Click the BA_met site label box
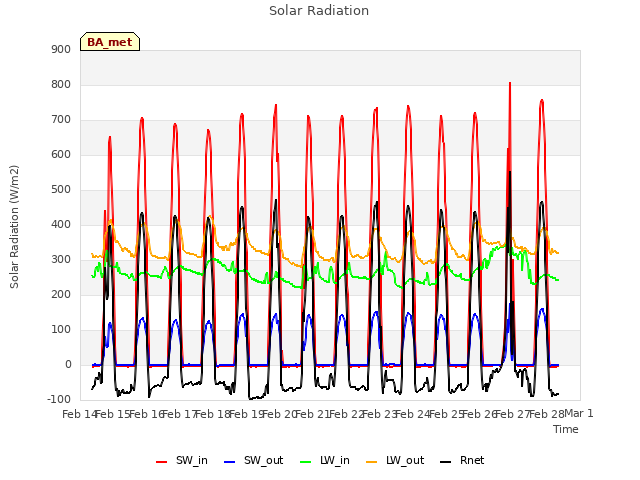The height and width of the screenshot is (480, 640). click(110, 42)
